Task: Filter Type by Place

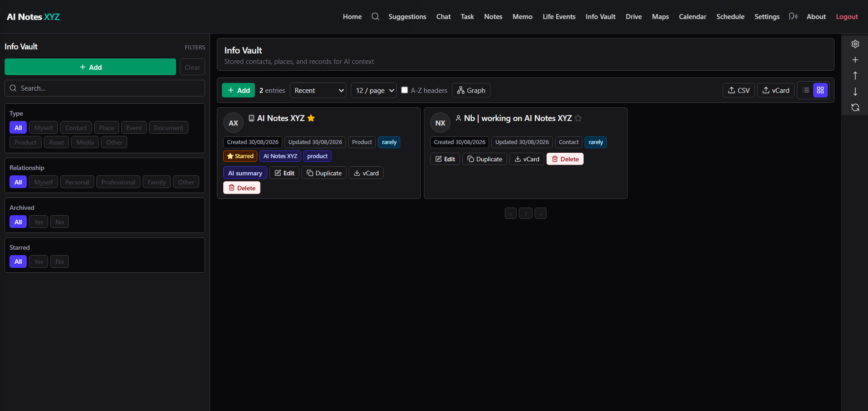Action: 106,128
